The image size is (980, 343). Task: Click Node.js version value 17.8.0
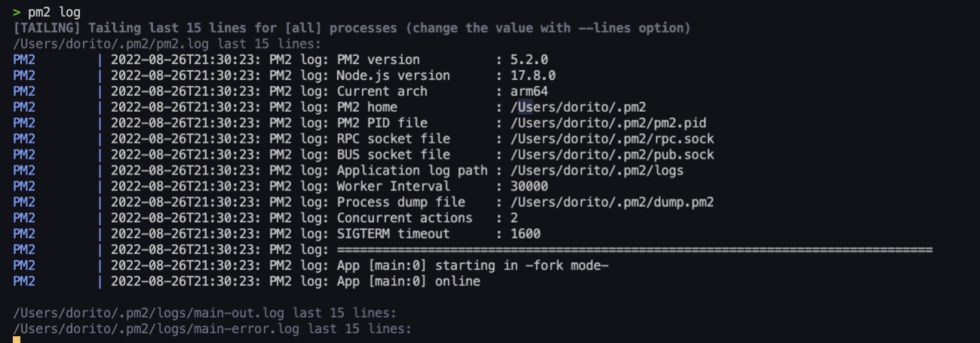click(x=533, y=76)
